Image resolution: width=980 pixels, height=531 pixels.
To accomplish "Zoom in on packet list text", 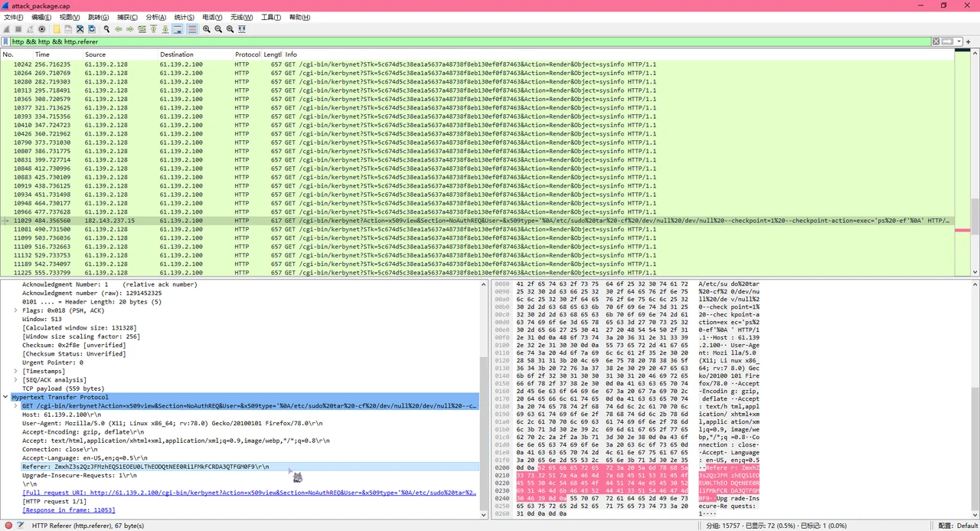I will click(x=207, y=29).
